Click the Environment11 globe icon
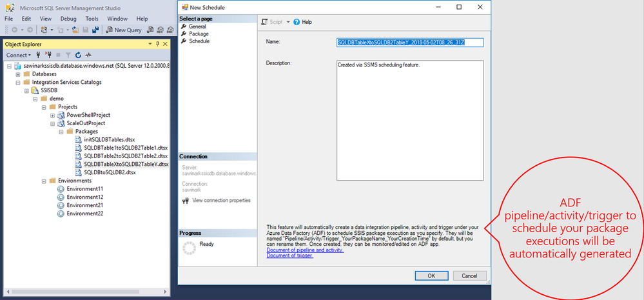644x300 pixels. click(61, 189)
